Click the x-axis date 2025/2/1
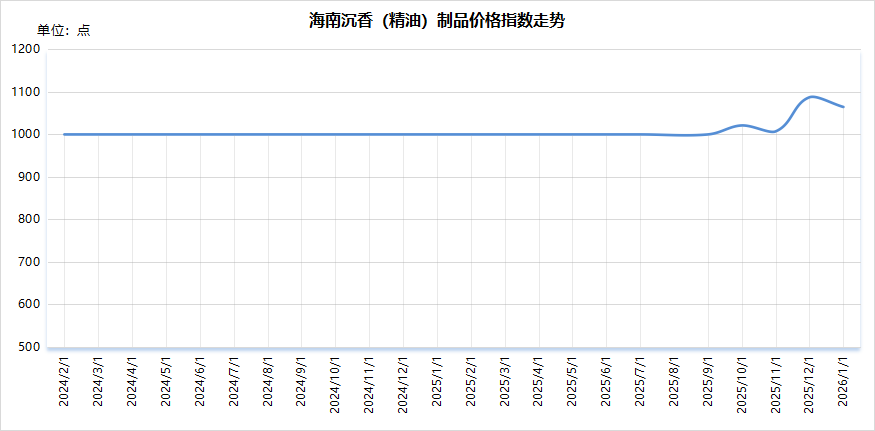 pyautogui.click(x=471, y=381)
